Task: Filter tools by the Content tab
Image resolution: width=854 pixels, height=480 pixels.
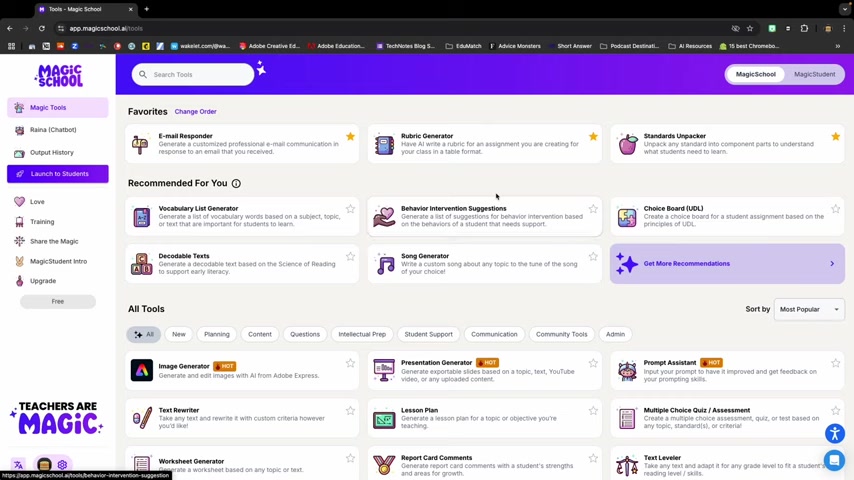Action: click(260, 334)
